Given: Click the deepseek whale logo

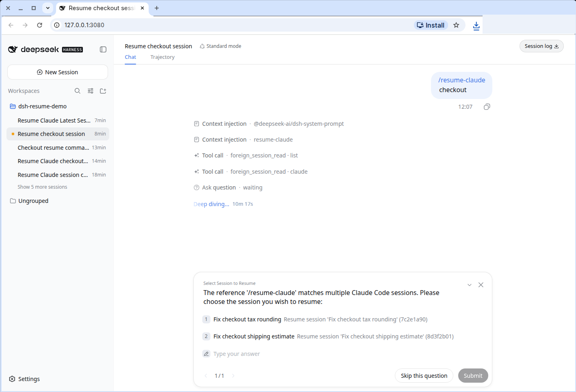Looking at the screenshot, I should pyautogui.click(x=13, y=50).
